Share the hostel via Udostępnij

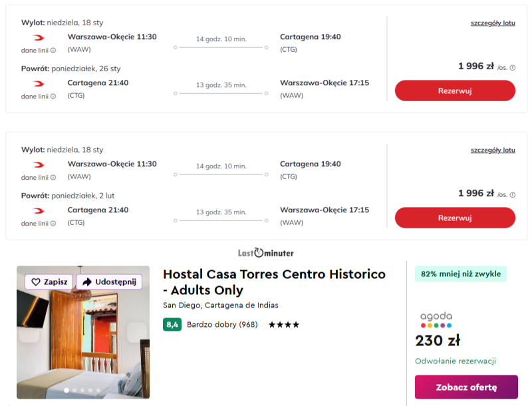coord(109,282)
